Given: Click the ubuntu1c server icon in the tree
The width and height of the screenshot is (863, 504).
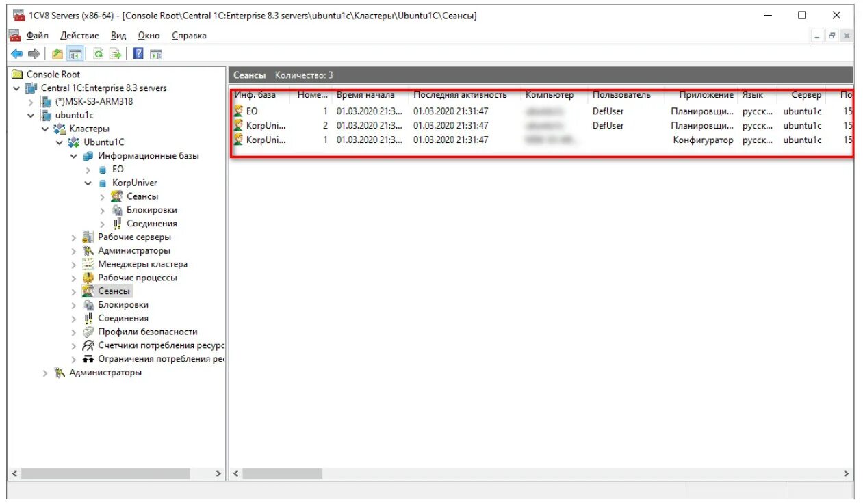Looking at the screenshot, I should point(47,115).
